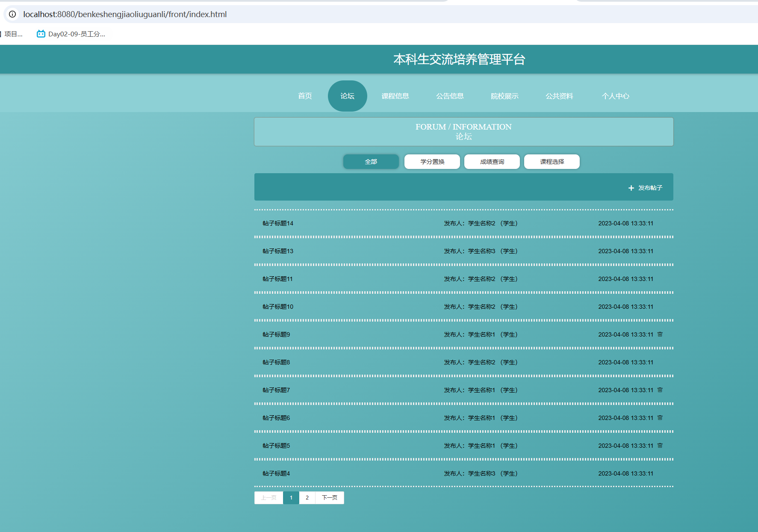Screen dimensions: 758x532
Task: Click the timestamp on 帖子标题11 row
Action: (626, 279)
